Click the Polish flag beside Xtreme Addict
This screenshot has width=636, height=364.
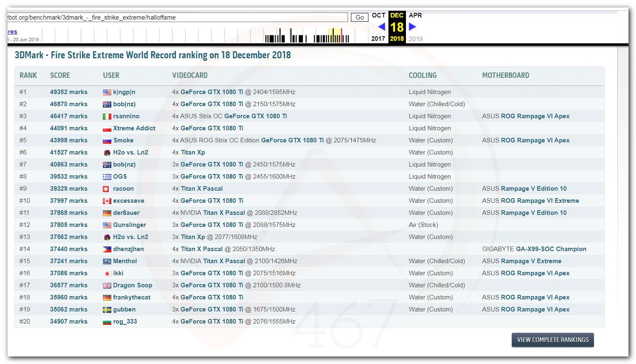(107, 129)
